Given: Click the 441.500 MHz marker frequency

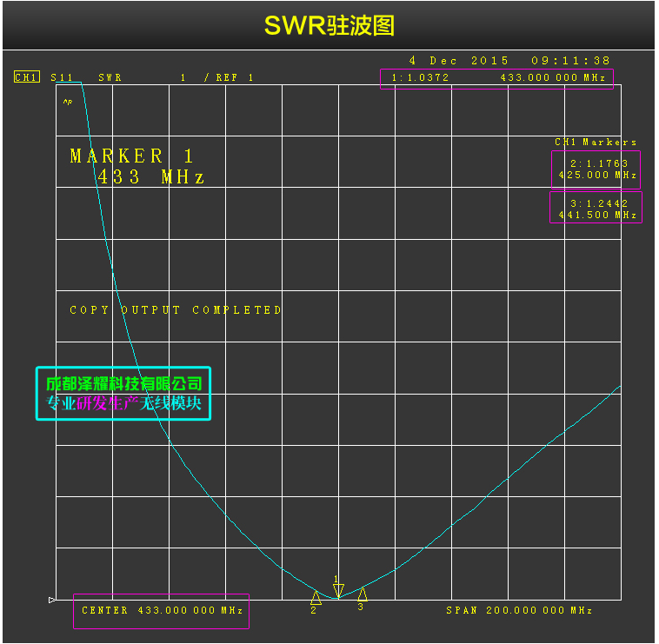Looking at the screenshot, I should pyautogui.click(x=597, y=215).
